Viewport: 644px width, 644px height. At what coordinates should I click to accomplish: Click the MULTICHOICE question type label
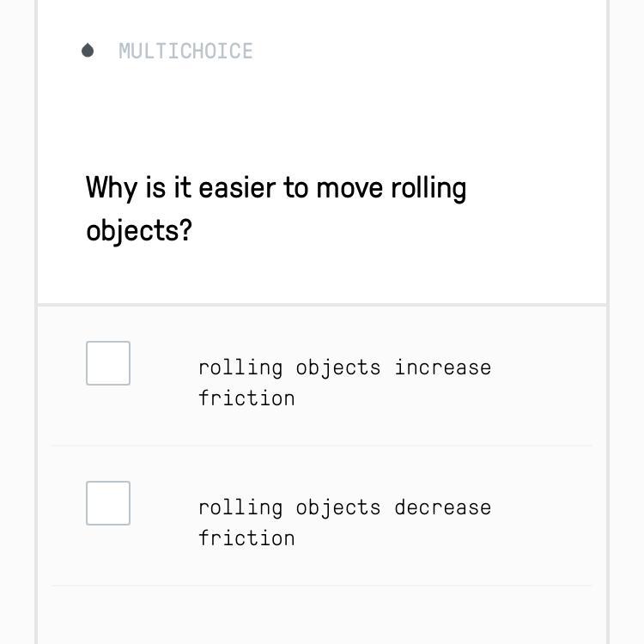[185, 52]
